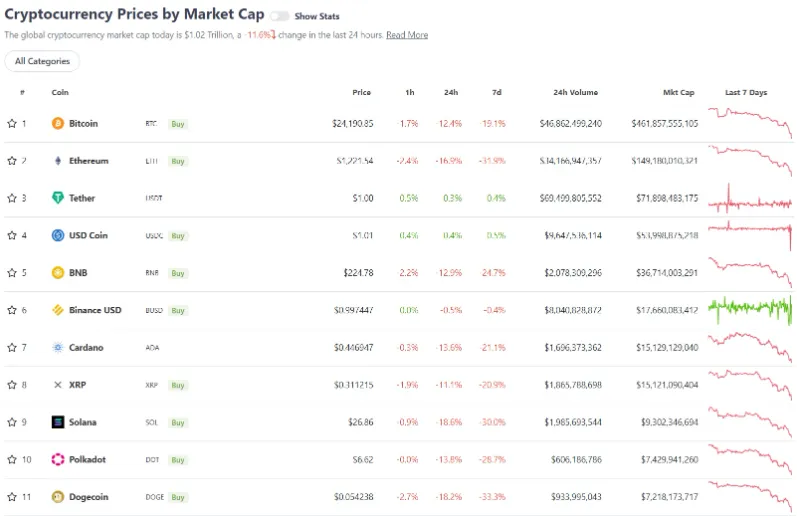Viewport: 797px width, 516px height.
Task: Click the Solana coin logo icon
Action: [58, 422]
